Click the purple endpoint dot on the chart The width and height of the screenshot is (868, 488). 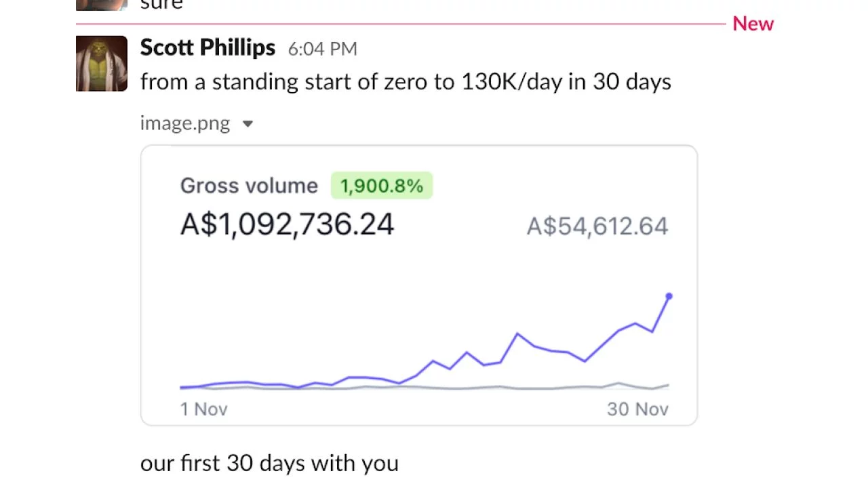point(669,296)
